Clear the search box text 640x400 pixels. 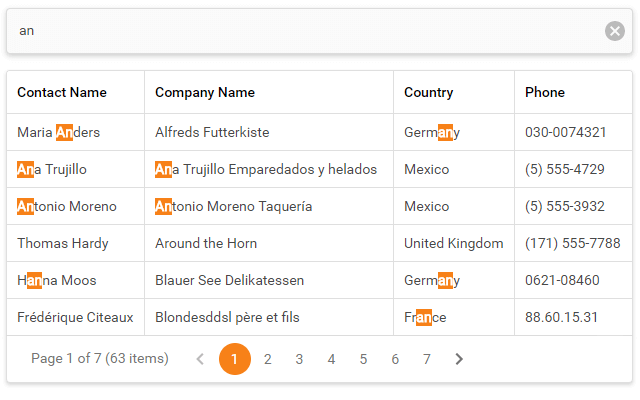pyautogui.click(x=615, y=31)
